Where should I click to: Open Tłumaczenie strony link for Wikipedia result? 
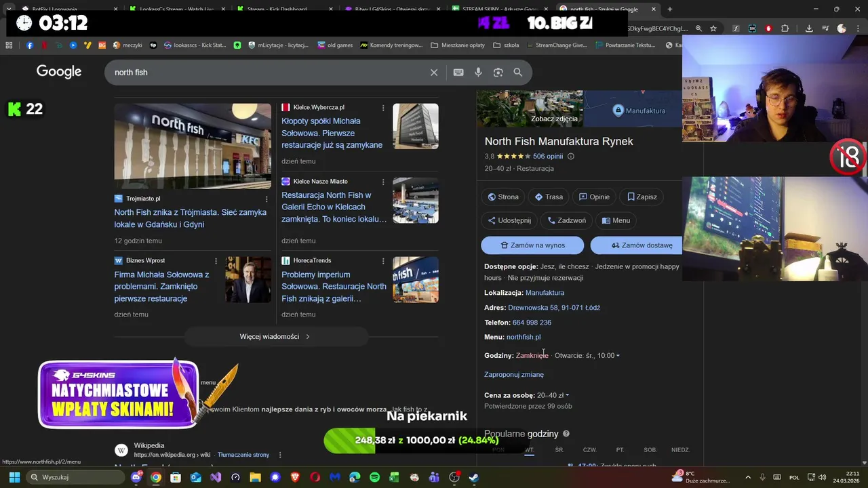point(243,455)
